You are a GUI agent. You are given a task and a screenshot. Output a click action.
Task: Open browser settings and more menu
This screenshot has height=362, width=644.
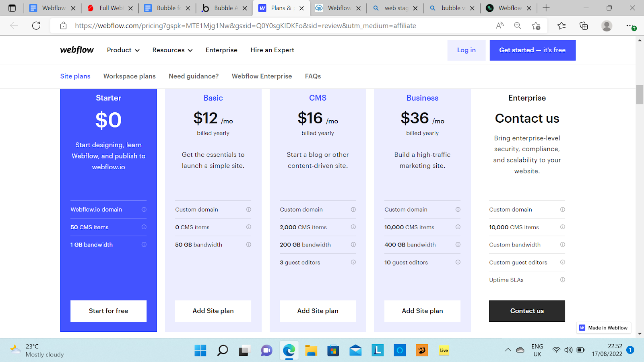pyautogui.click(x=631, y=26)
